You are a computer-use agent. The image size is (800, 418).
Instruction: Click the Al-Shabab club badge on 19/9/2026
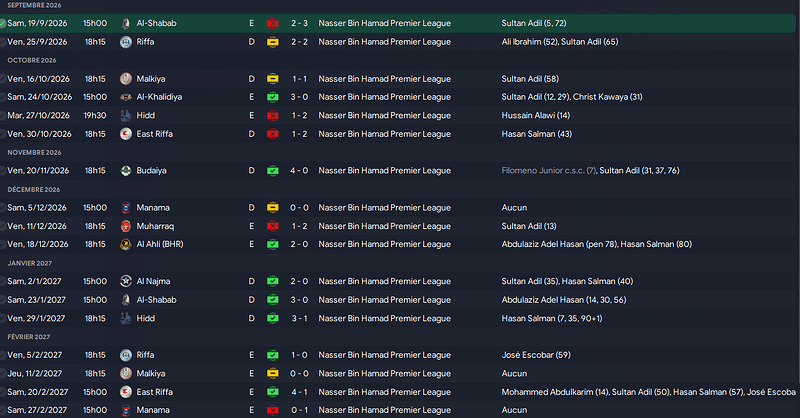point(126,23)
